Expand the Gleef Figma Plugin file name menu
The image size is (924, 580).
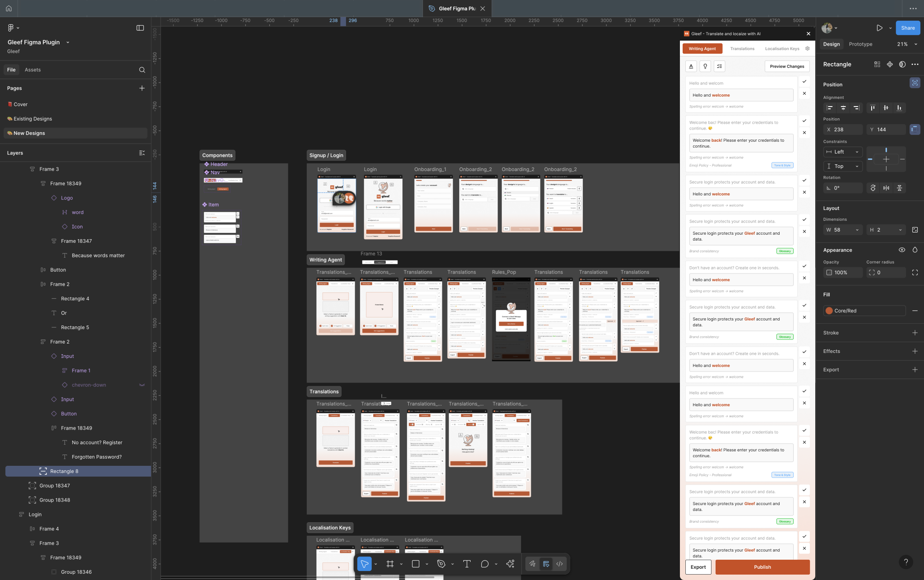click(x=68, y=42)
